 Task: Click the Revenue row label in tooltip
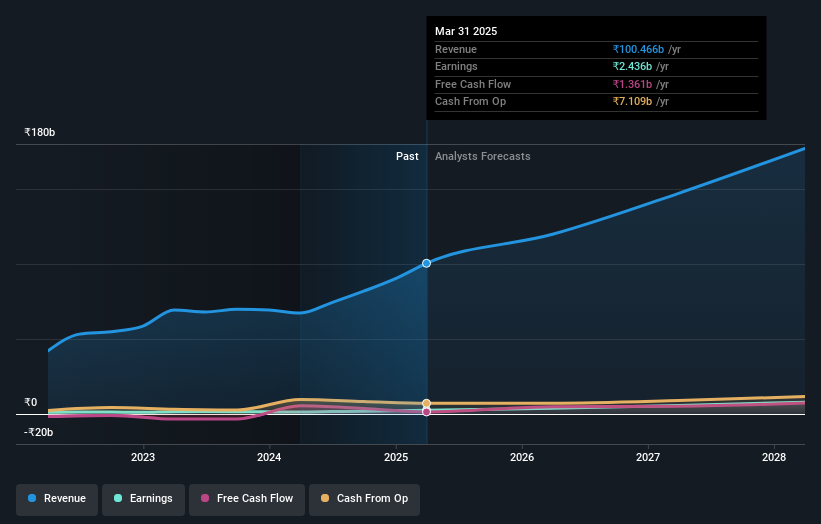(456, 49)
